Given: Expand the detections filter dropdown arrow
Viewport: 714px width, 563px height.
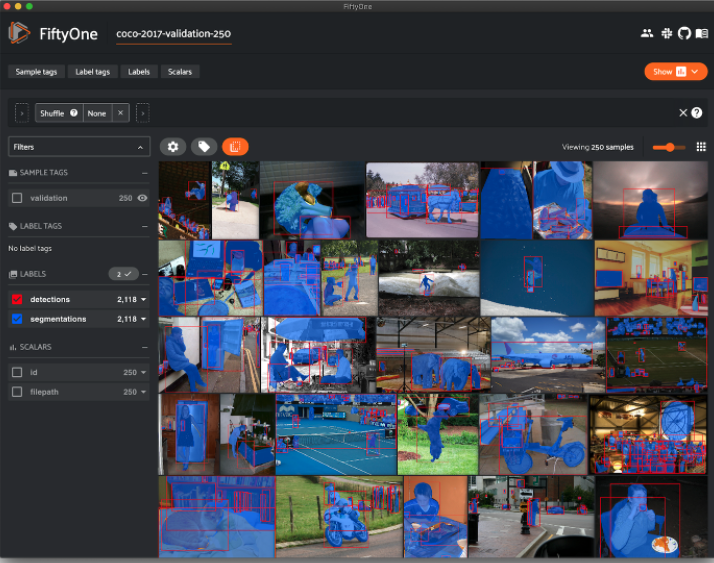Looking at the screenshot, I should pyautogui.click(x=143, y=299).
